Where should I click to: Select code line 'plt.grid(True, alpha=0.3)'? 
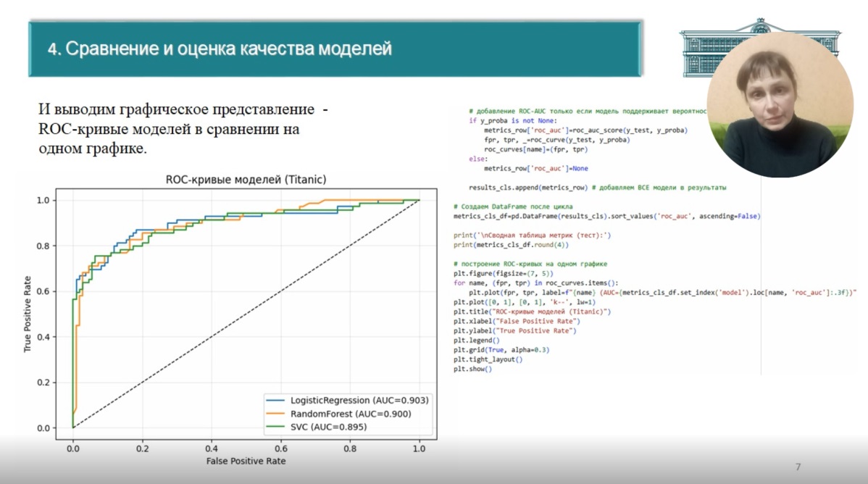click(x=501, y=350)
